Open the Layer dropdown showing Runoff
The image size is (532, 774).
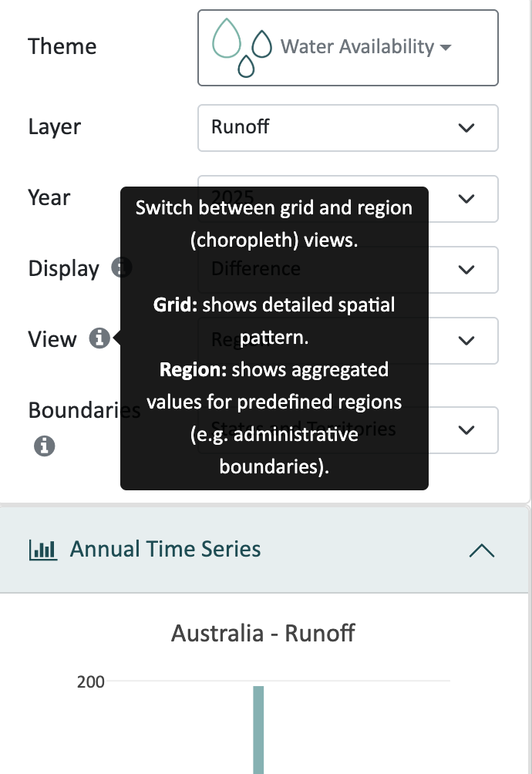pyautogui.click(x=348, y=128)
